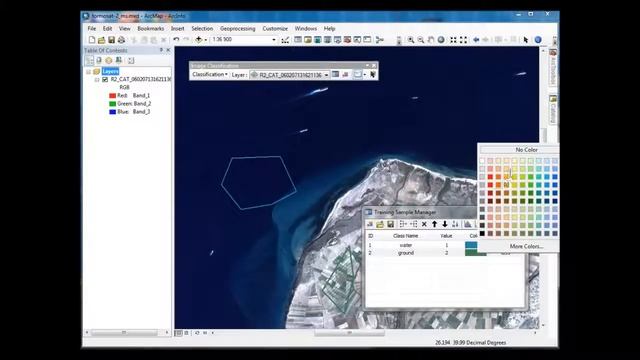Open the Bookmarks menu
The image size is (640, 360).
point(151,29)
